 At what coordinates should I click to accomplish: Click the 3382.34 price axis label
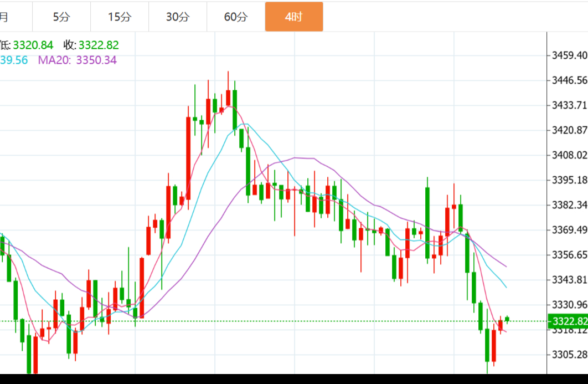pos(570,205)
